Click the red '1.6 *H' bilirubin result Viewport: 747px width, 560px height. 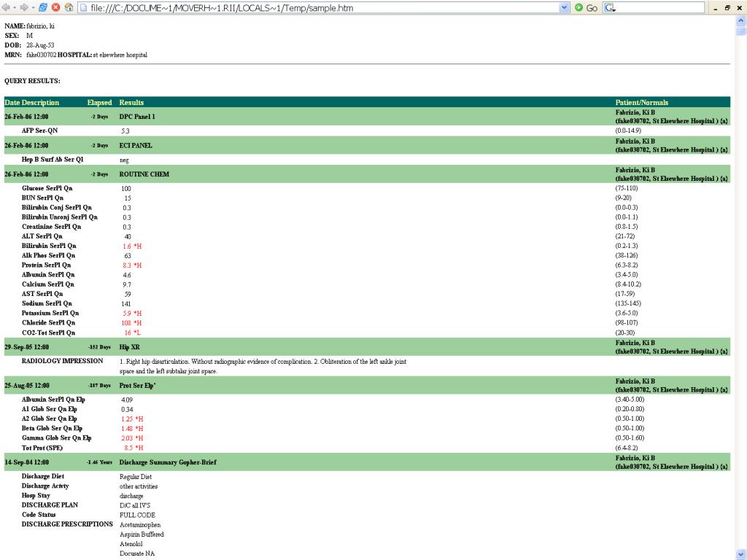(132, 246)
